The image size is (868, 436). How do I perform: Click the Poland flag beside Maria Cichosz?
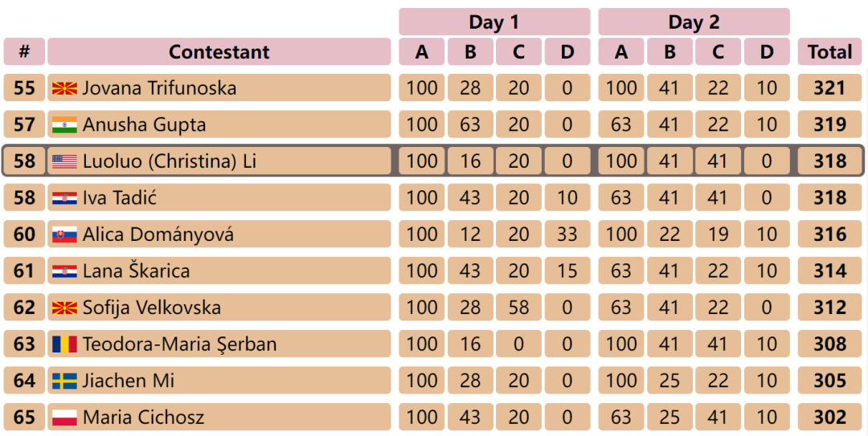point(64,418)
